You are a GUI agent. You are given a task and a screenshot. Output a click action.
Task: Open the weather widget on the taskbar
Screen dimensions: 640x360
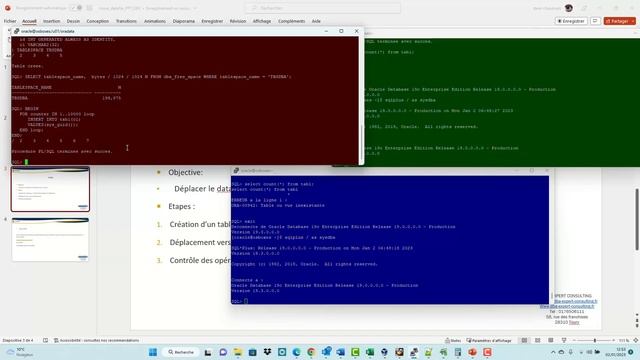point(20,352)
